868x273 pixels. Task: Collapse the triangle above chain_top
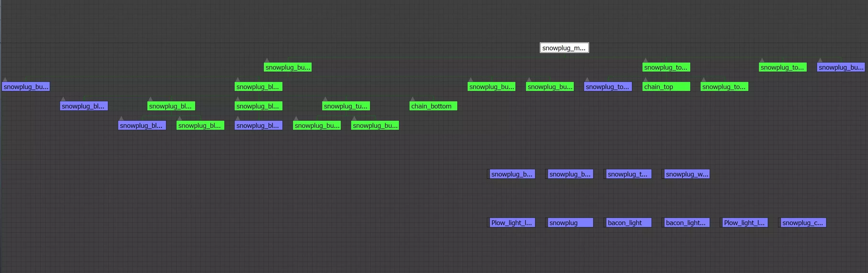pos(645,80)
